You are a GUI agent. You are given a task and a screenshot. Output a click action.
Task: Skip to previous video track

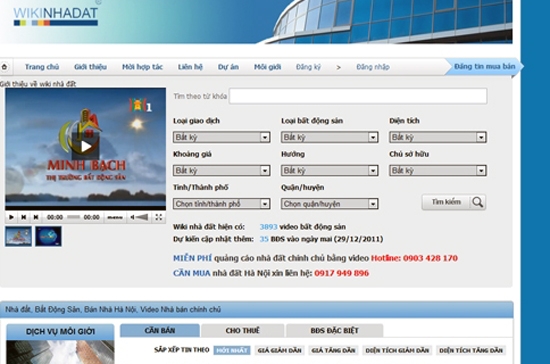[x=24, y=217]
